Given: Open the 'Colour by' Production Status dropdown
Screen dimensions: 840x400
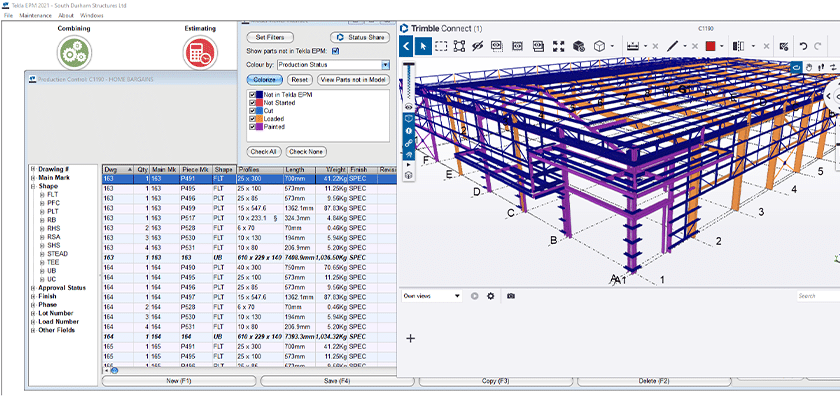Looking at the screenshot, I should [385, 65].
